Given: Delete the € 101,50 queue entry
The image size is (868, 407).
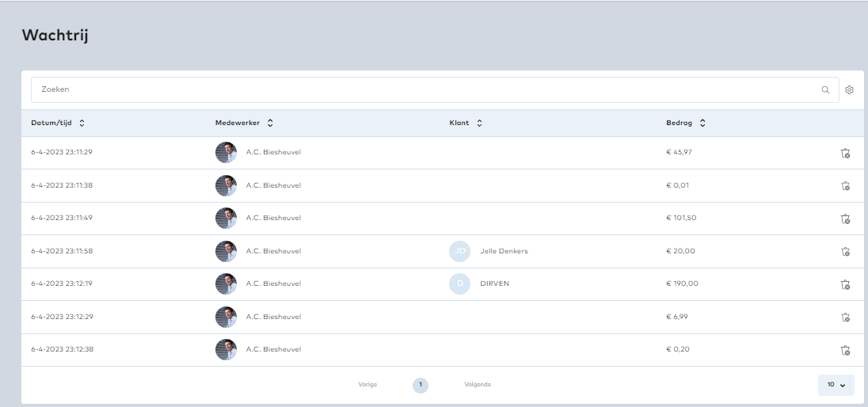Looking at the screenshot, I should click(x=845, y=219).
